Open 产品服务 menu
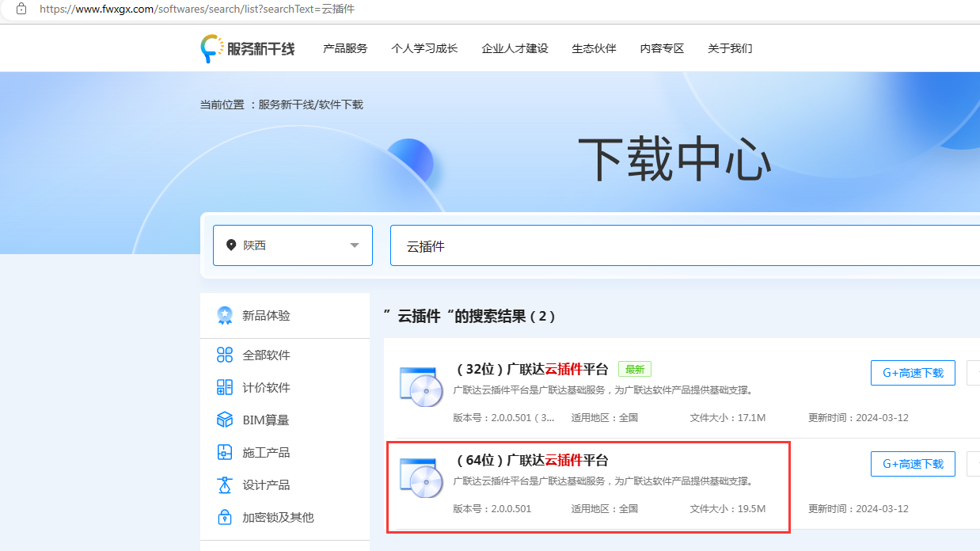This screenshot has width=980, height=551. point(345,48)
